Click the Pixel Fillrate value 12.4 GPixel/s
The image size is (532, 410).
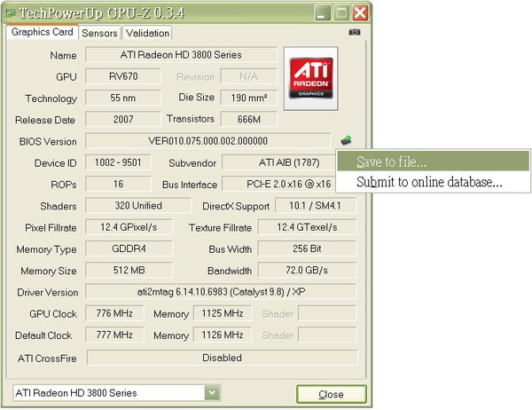[129, 227]
